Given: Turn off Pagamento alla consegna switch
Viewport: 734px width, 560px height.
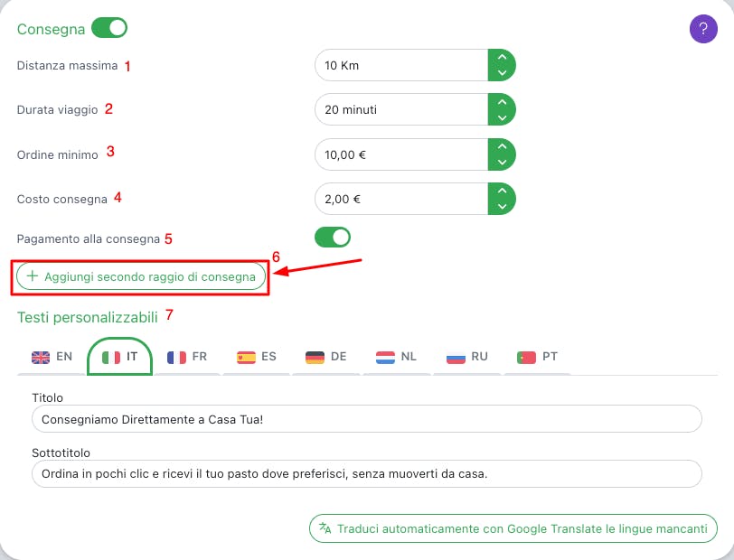Looking at the screenshot, I should pyautogui.click(x=333, y=238).
